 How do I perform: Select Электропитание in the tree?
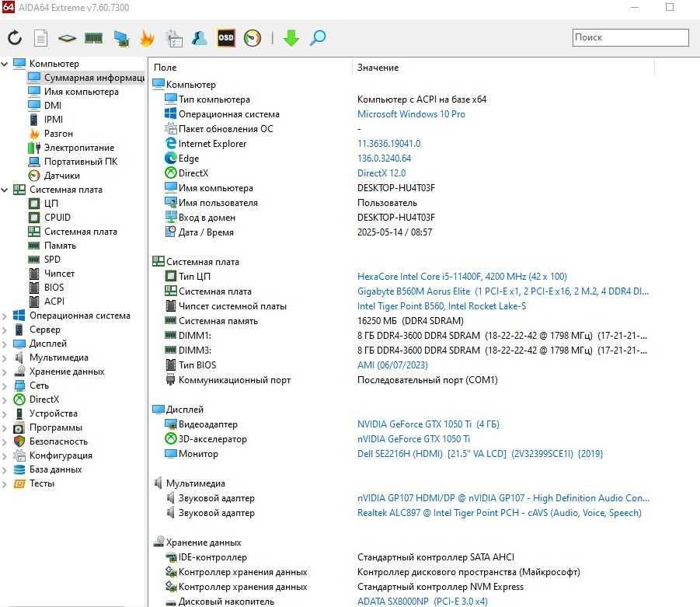click(79, 148)
